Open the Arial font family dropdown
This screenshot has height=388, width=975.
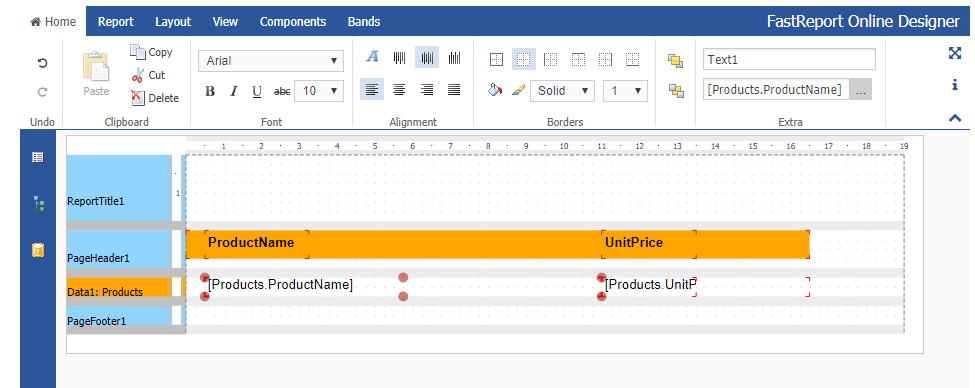(271, 60)
